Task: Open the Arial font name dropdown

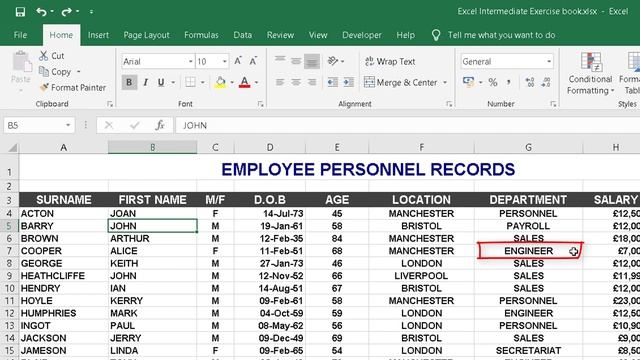Action: 190,62
